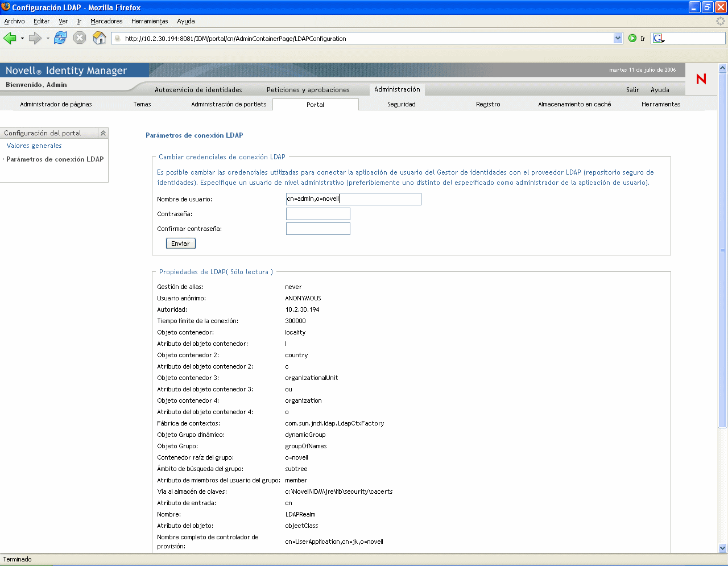728x566 pixels.
Task: Click the browser URL address bar
Action: [368, 38]
